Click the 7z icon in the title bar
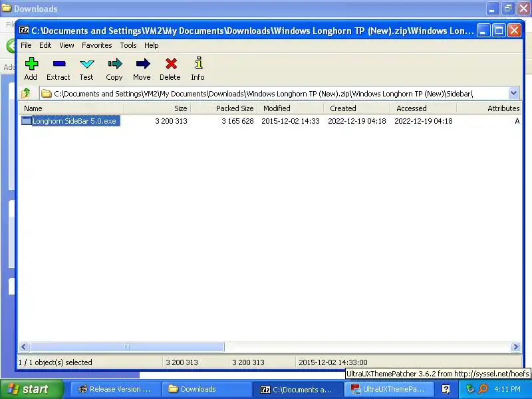 pos(24,30)
